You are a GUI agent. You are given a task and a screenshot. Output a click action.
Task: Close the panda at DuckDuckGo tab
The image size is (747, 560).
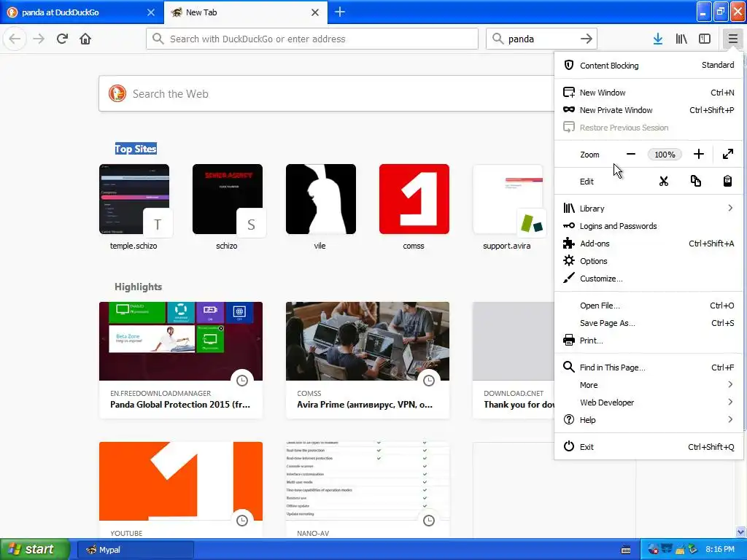pyautogui.click(x=151, y=12)
